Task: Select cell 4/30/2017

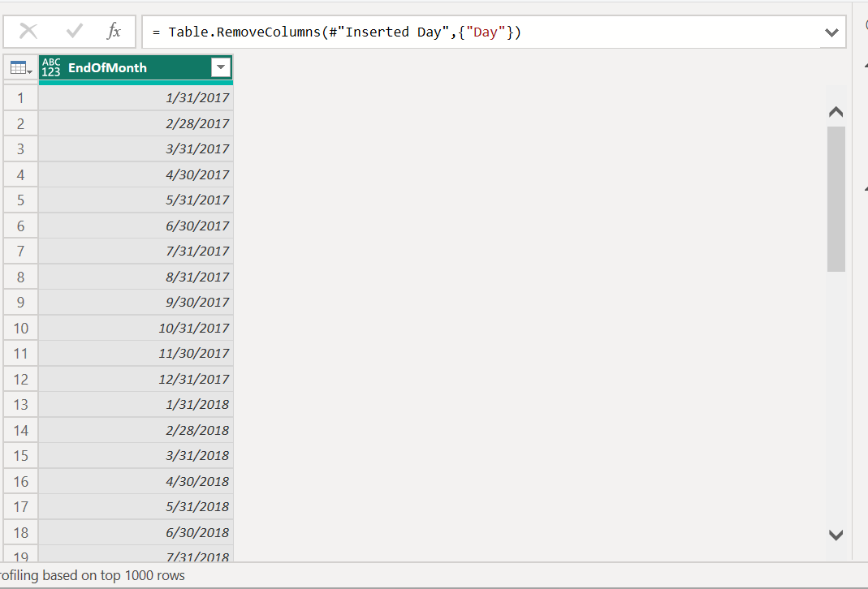Action: [x=136, y=174]
